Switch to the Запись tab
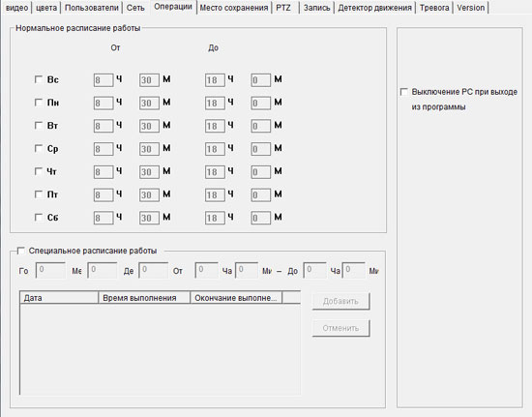Image resolution: width=532 pixels, height=417 pixels. pyautogui.click(x=316, y=8)
